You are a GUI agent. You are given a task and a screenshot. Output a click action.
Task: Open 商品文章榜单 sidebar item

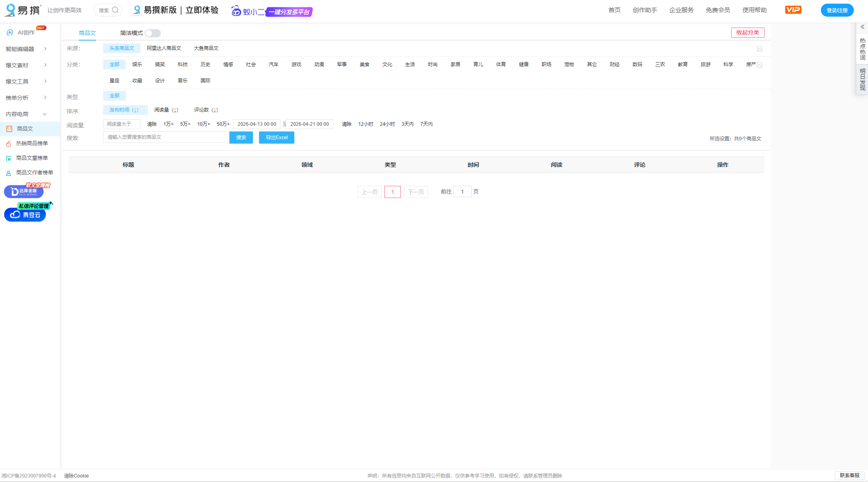click(32, 158)
